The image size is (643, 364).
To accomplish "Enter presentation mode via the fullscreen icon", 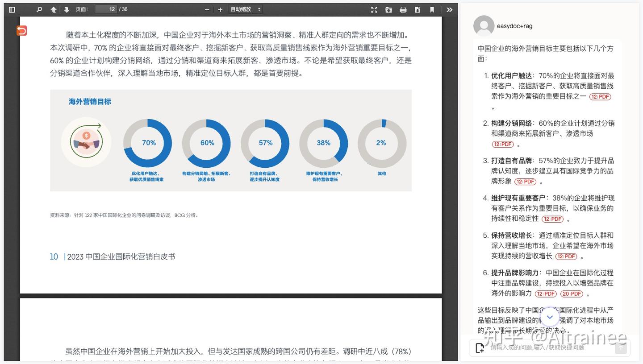I will [374, 9].
